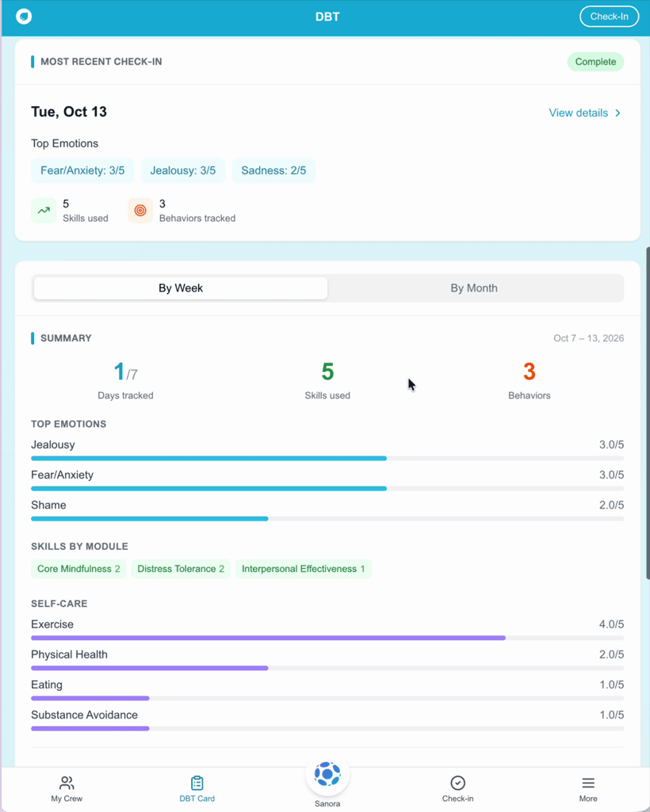Click the green 5 Skills used summary stat

tap(327, 381)
